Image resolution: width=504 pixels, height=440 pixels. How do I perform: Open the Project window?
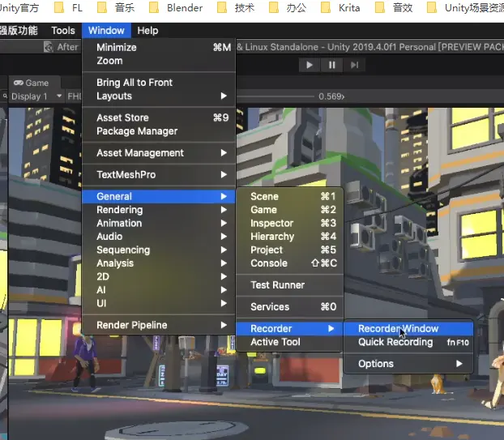tap(289, 250)
